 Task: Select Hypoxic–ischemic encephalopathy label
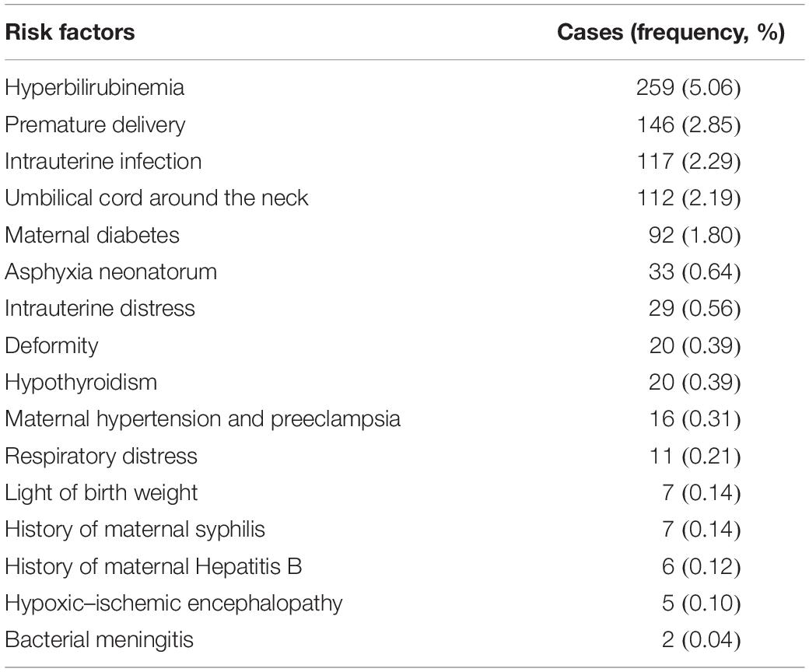point(174,604)
